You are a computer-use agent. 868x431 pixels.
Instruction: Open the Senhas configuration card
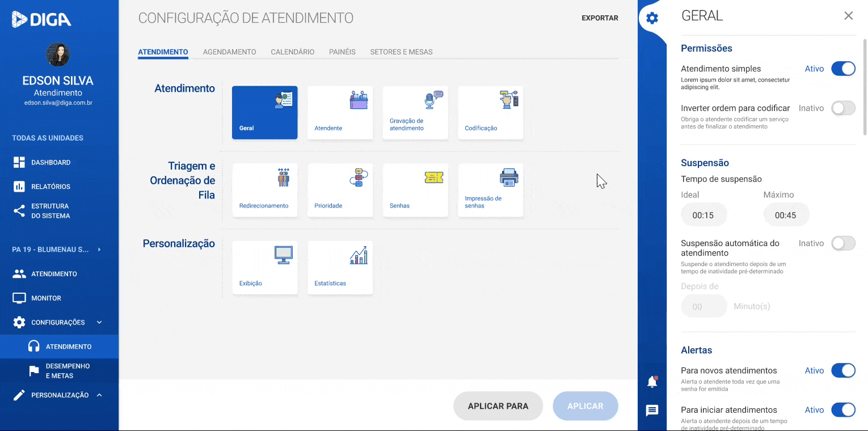[x=415, y=190]
